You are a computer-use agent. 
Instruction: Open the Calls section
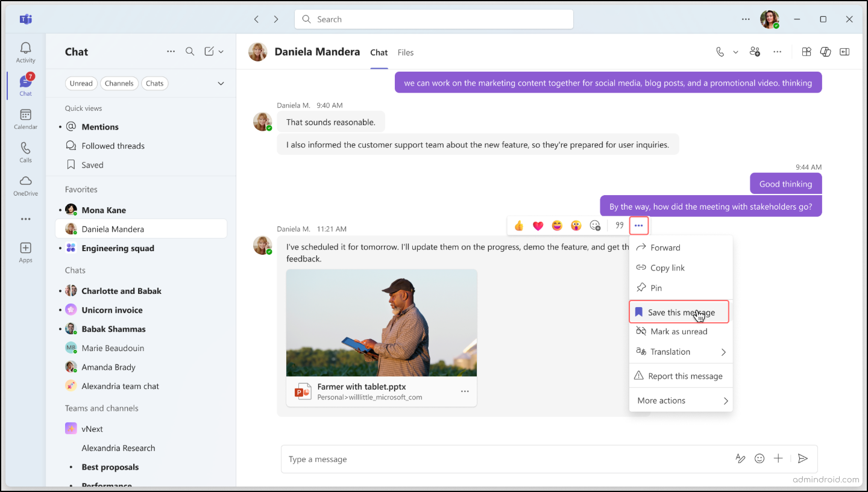[x=25, y=151]
